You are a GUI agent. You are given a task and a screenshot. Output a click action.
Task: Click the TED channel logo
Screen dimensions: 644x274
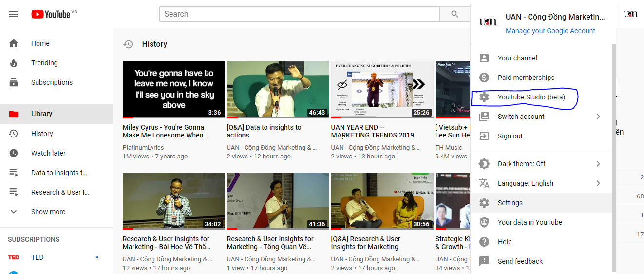pos(14,257)
